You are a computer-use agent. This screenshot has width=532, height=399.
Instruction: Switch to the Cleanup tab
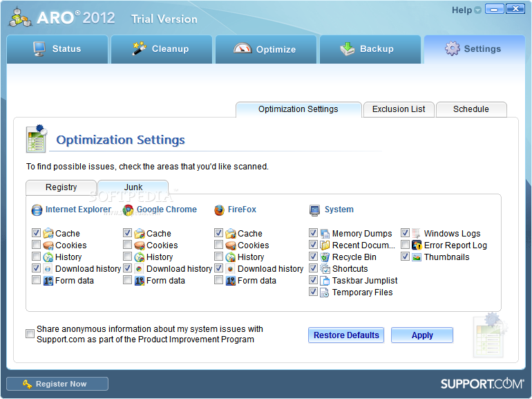click(x=162, y=49)
